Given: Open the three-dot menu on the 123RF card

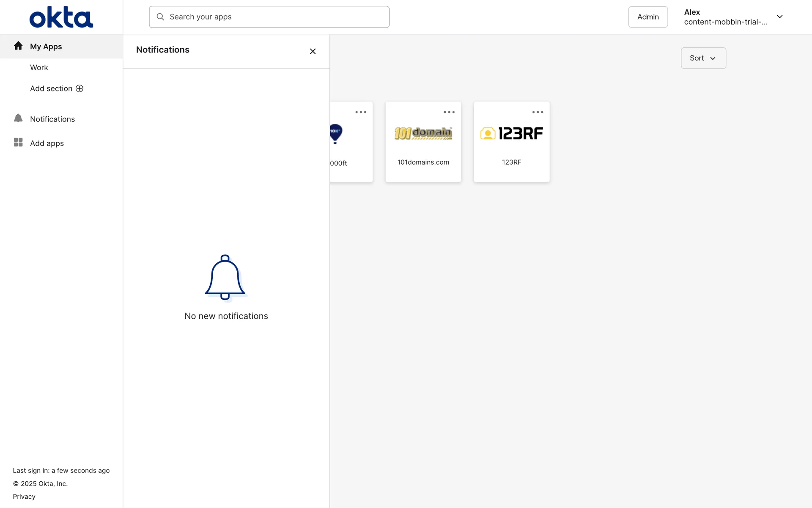Looking at the screenshot, I should click(538, 112).
